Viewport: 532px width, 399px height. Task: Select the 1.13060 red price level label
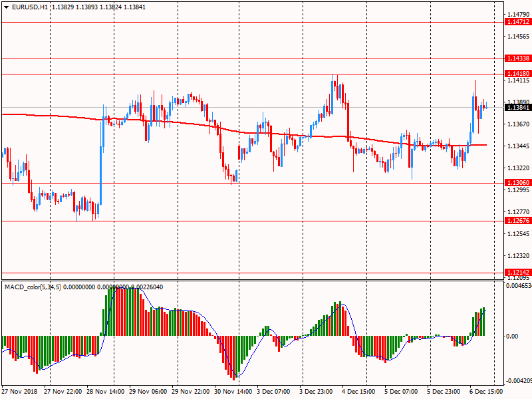point(518,183)
